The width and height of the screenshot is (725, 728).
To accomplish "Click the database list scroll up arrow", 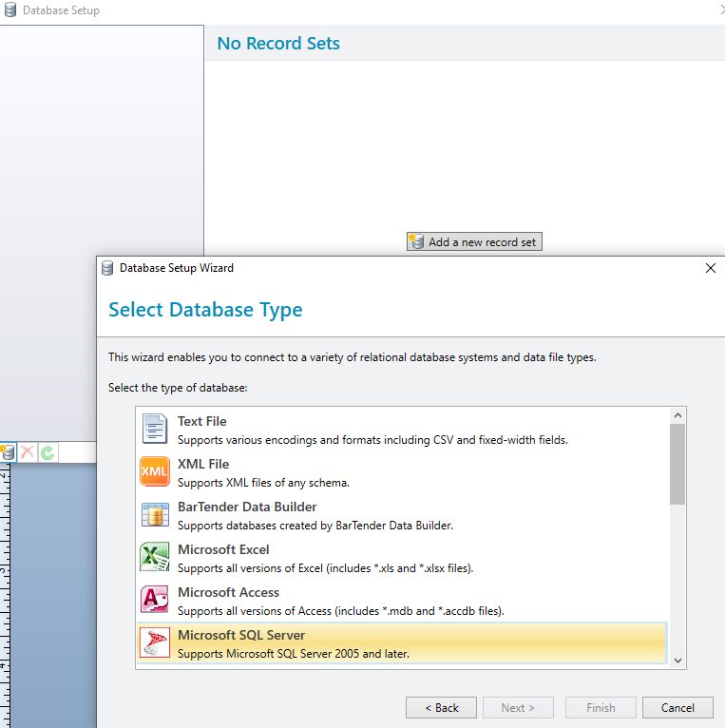I will pyautogui.click(x=677, y=415).
